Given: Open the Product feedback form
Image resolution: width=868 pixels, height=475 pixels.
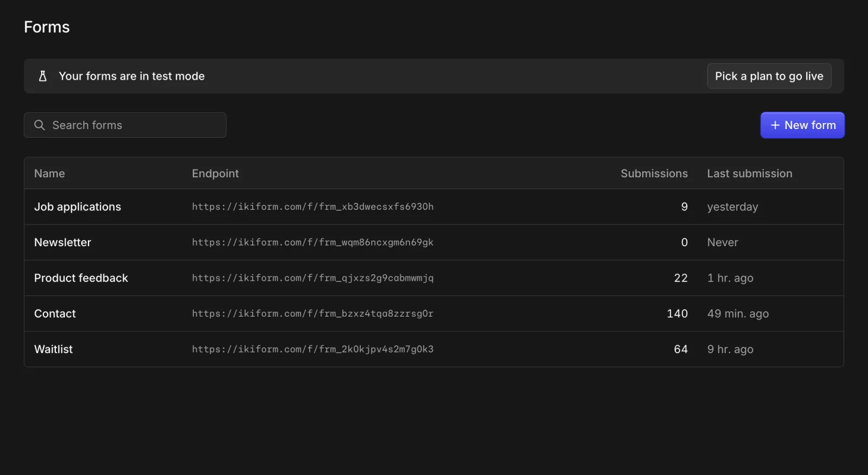Looking at the screenshot, I should [x=81, y=278].
